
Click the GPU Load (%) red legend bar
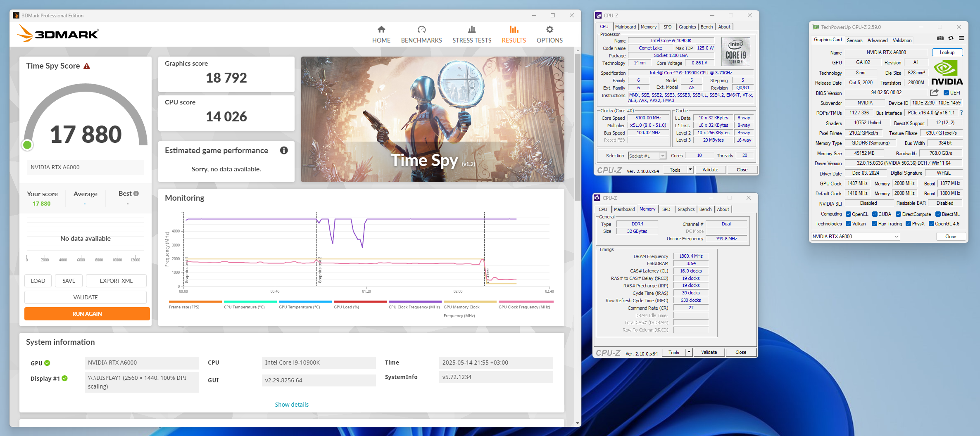[360, 302]
